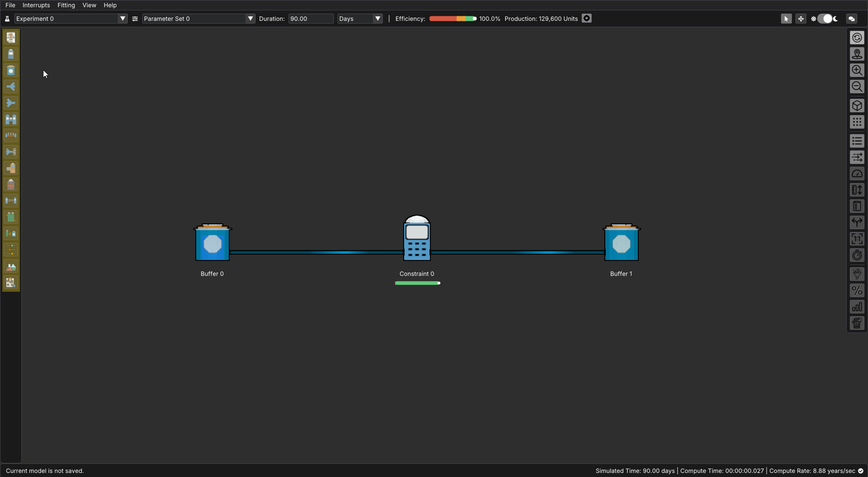The width and height of the screenshot is (868, 477).
Task: Open the Interrupts menu
Action: (36, 5)
